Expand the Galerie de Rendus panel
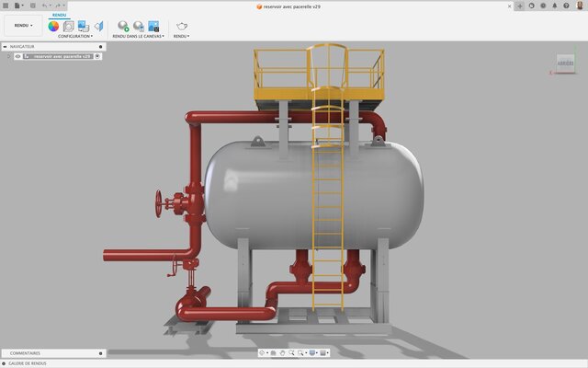 (x=5, y=363)
